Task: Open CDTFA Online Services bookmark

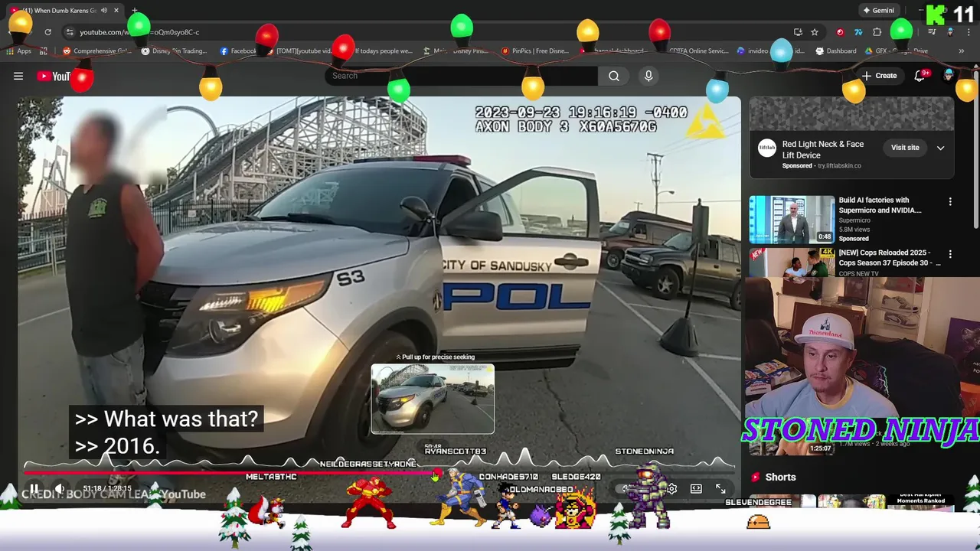Action: [698, 51]
